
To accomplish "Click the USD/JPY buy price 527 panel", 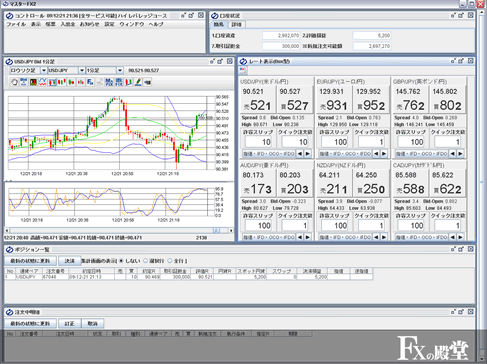I will point(295,99).
